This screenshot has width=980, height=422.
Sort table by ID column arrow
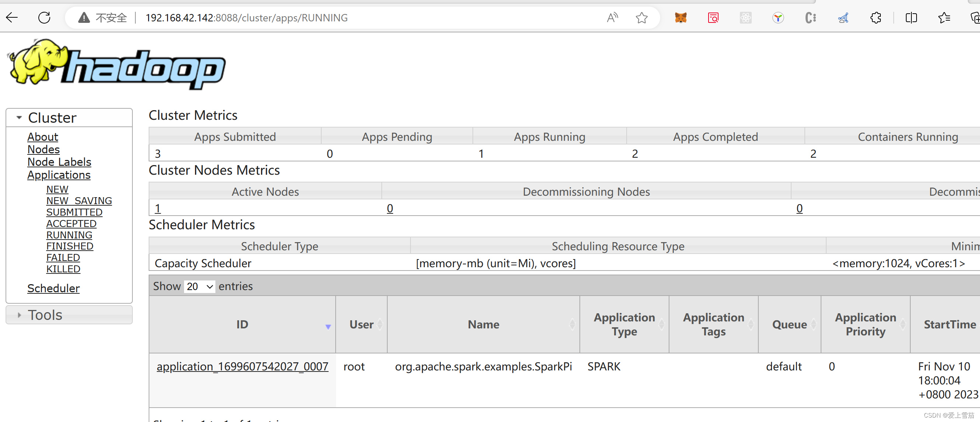click(x=328, y=326)
